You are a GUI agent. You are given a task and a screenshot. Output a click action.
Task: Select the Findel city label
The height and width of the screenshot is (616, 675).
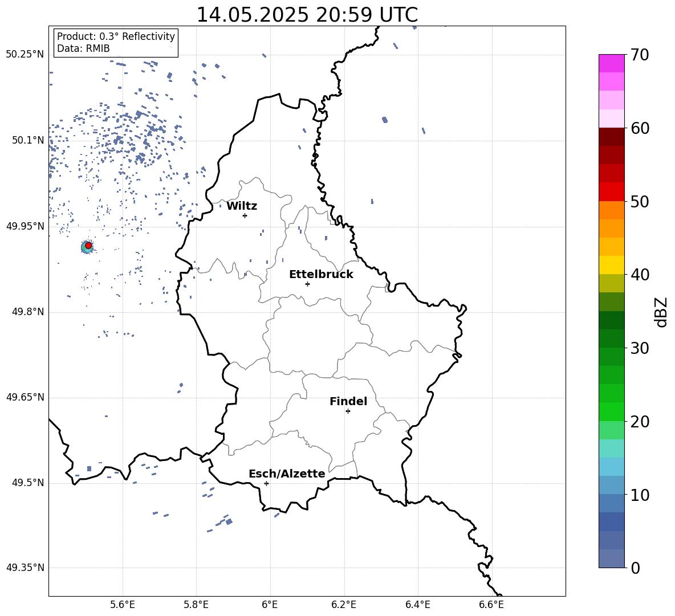tap(348, 401)
